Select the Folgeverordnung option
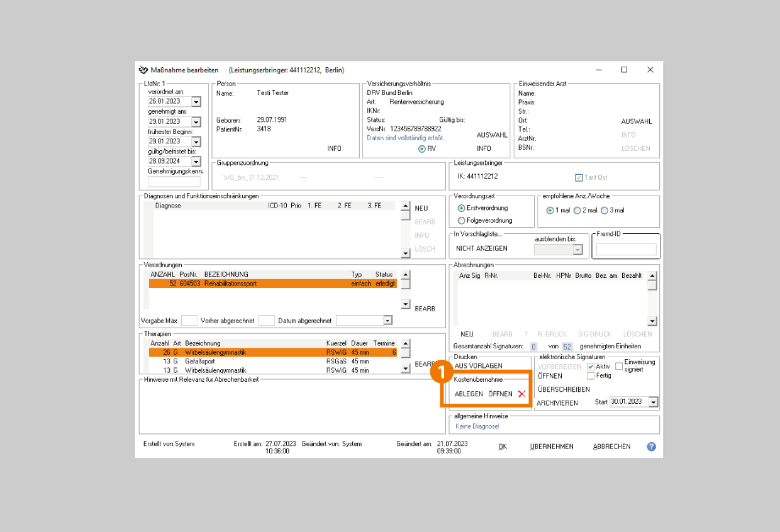This screenshot has width=780, height=532. (x=462, y=221)
